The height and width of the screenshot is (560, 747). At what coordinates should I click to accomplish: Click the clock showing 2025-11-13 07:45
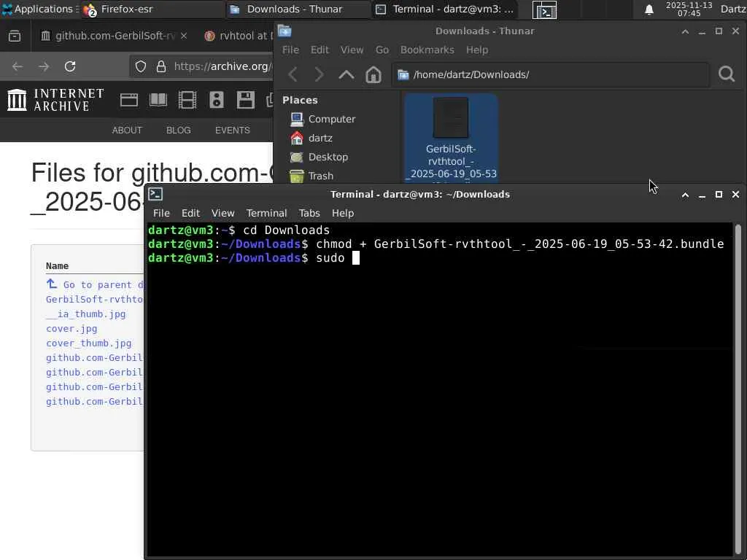click(x=689, y=9)
